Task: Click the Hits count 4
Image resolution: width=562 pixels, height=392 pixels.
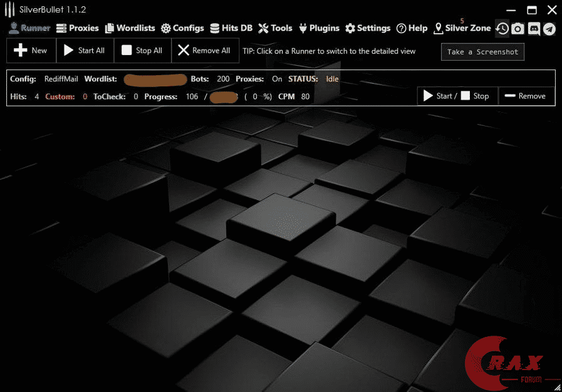Action: pyautogui.click(x=36, y=96)
